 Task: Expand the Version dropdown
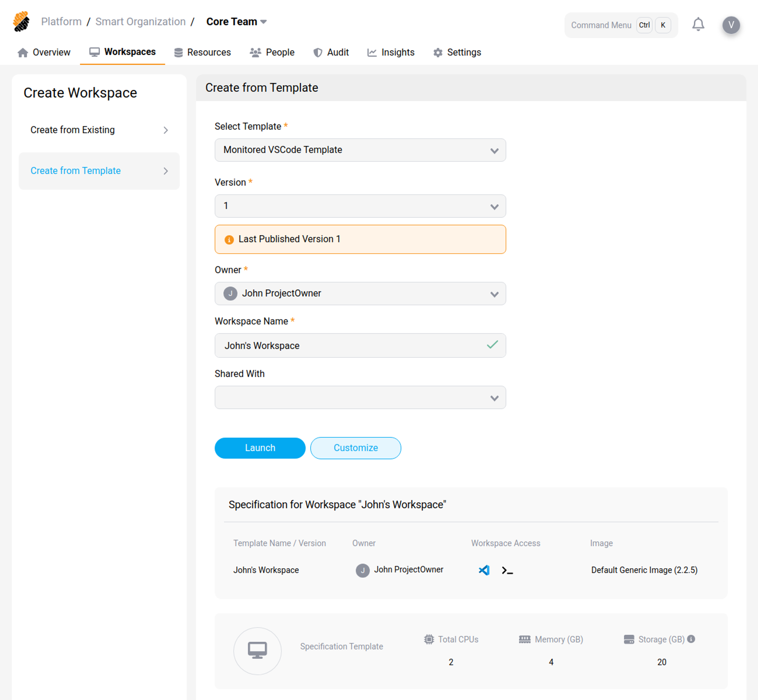tap(360, 206)
